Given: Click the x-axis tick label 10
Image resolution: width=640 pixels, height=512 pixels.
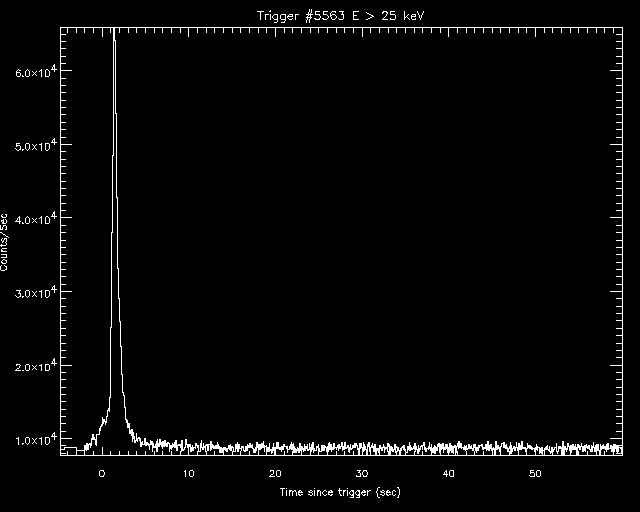Looking at the screenshot, I should pyautogui.click(x=189, y=474).
